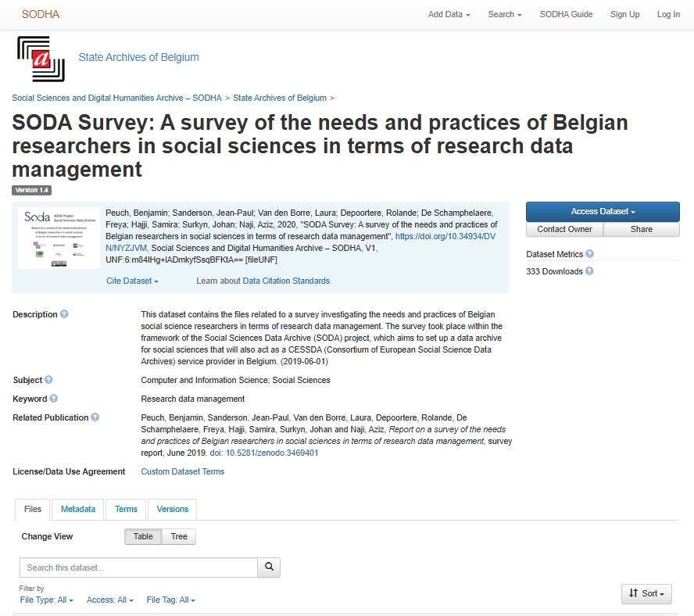Click the Search this dataset field
This screenshot has width=694, height=616.
pyautogui.click(x=138, y=568)
